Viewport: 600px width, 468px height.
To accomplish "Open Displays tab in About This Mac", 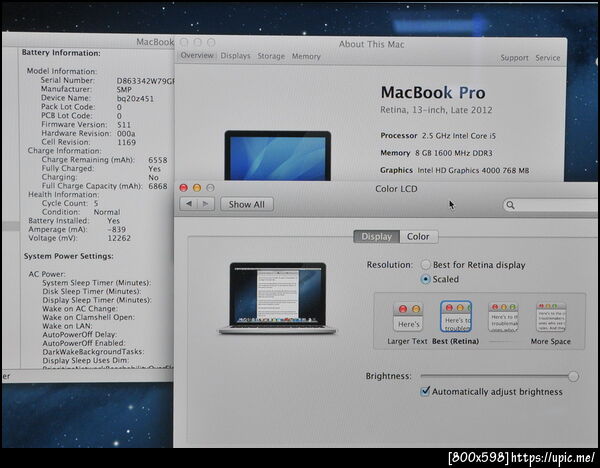I will click(x=235, y=56).
